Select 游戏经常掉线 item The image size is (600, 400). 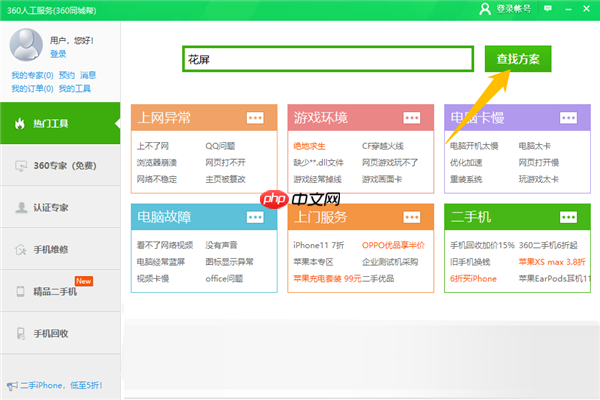(x=317, y=179)
